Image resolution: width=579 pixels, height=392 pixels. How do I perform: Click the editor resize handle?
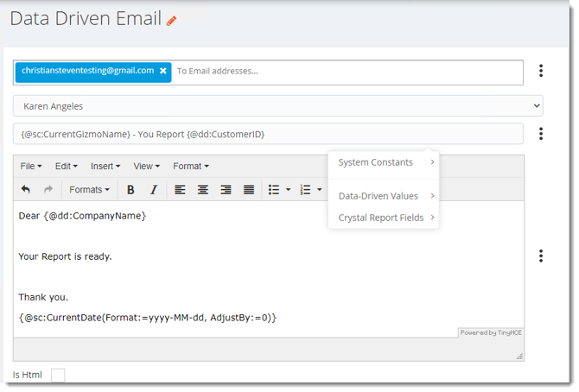(519, 357)
